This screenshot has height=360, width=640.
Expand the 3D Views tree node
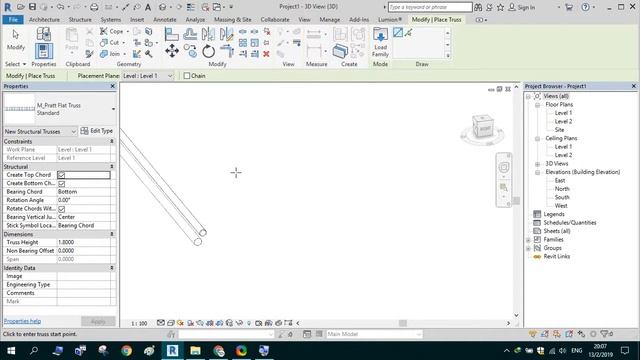point(538,164)
